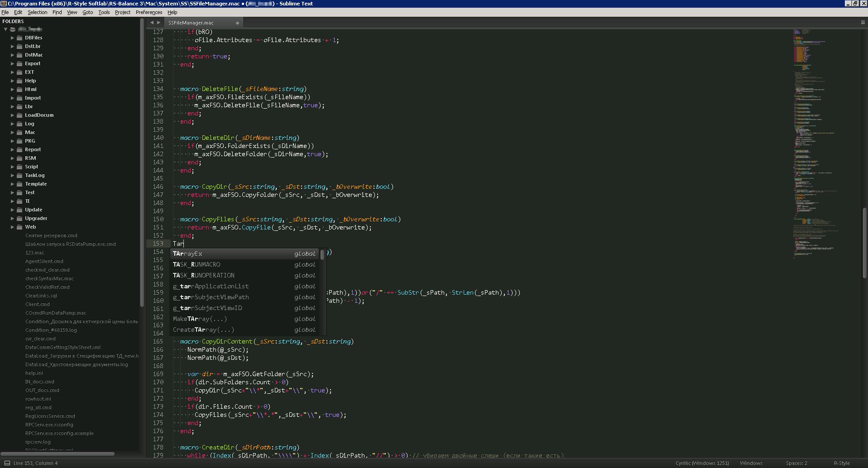The height and width of the screenshot is (468, 868).
Task: Click the tab navigation right arrow
Action: pos(159,22)
